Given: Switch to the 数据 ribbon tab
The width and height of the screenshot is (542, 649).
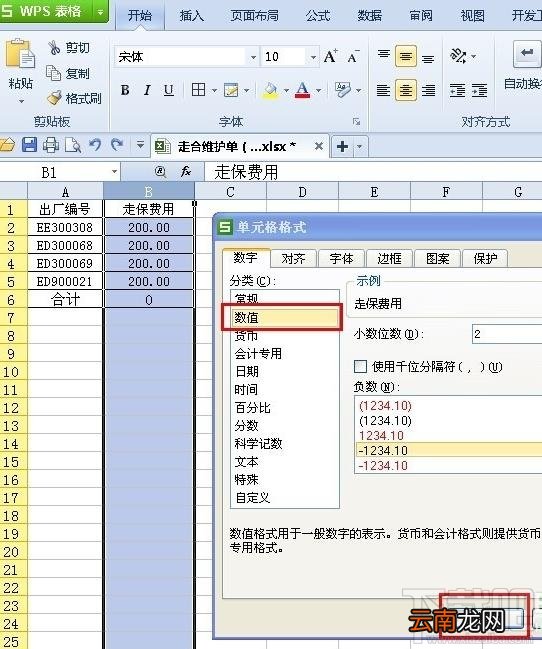Looking at the screenshot, I should tap(369, 16).
